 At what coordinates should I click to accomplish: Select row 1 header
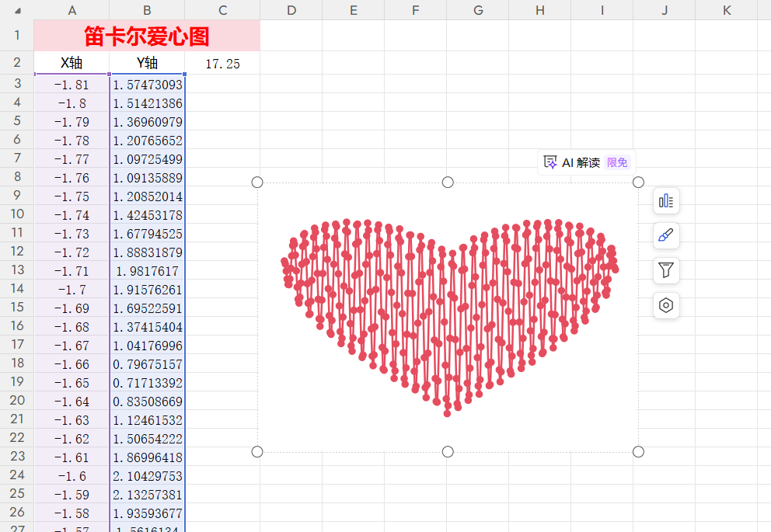point(17,36)
